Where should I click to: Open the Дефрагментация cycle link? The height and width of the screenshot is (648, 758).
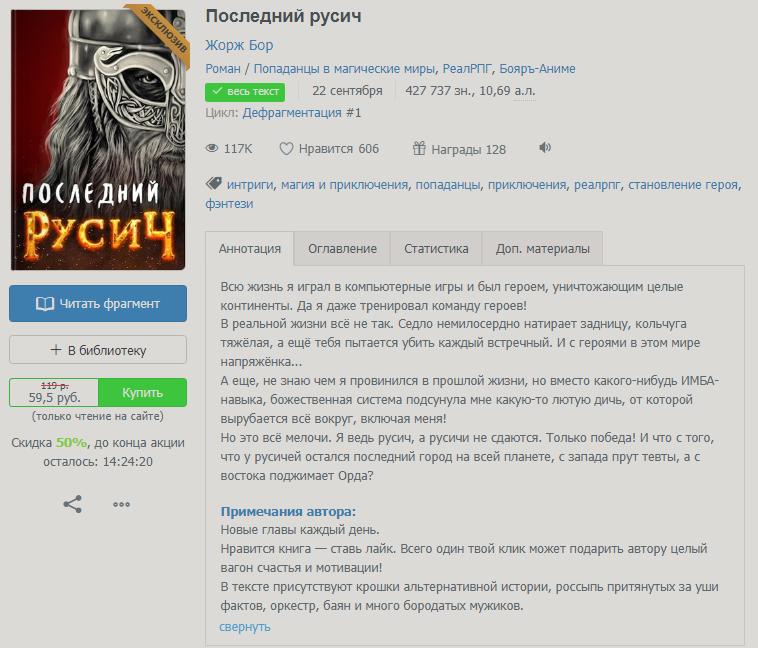pos(302,113)
